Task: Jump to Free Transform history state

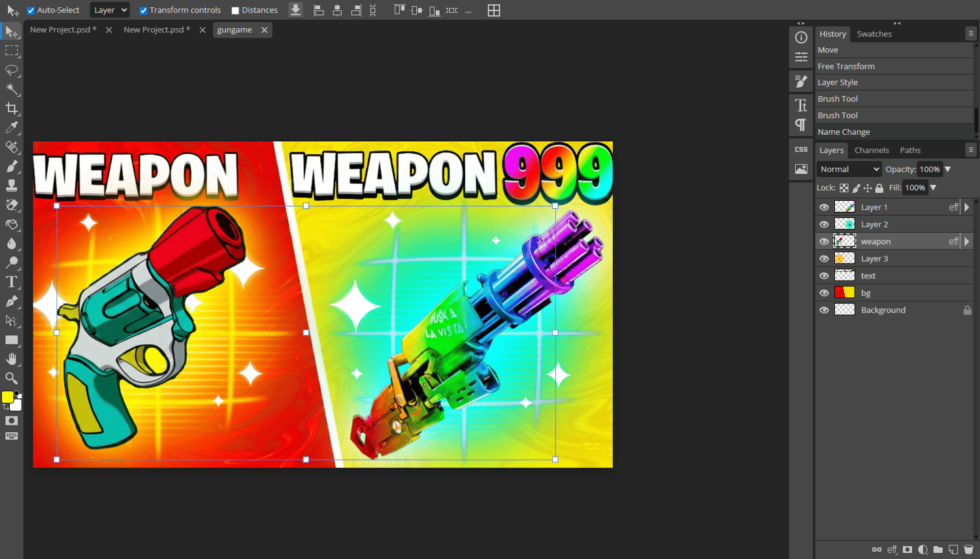Action: [x=894, y=66]
